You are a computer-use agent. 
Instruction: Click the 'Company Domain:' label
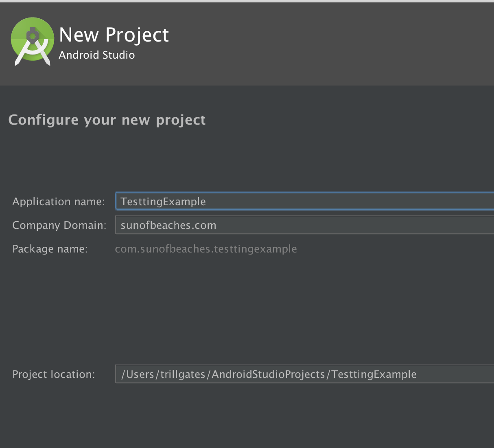pos(59,225)
